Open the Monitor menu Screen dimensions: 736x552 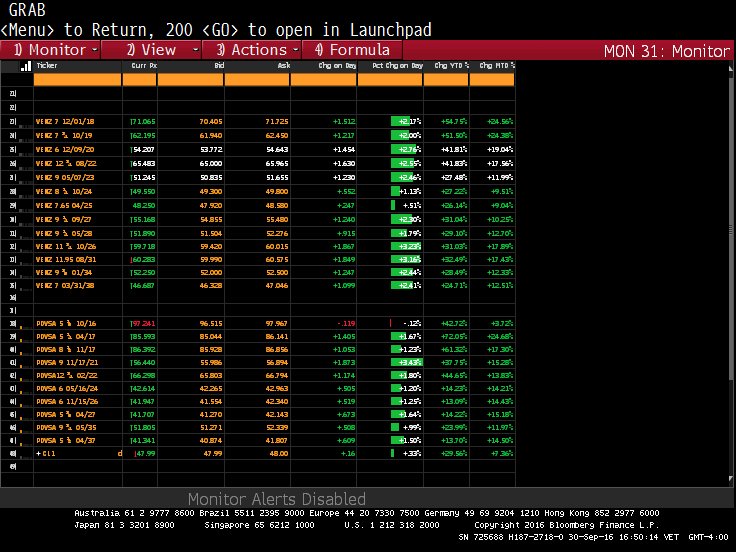pos(50,50)
